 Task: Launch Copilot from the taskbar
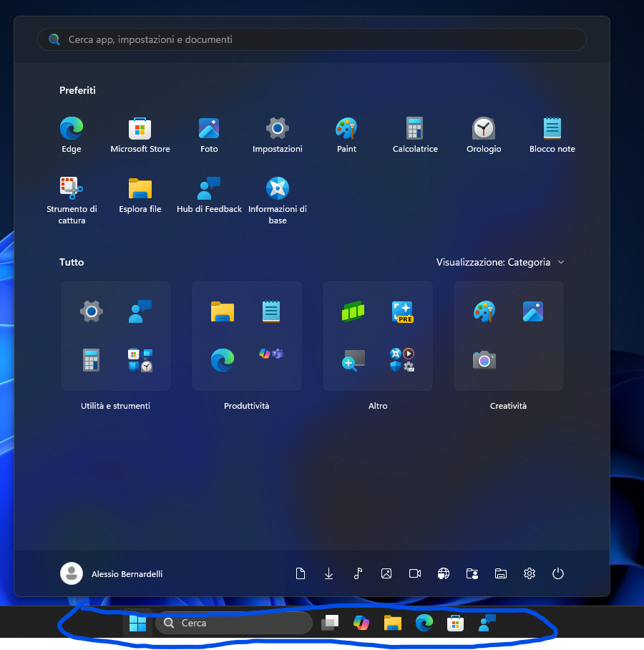tap(361, 623)
